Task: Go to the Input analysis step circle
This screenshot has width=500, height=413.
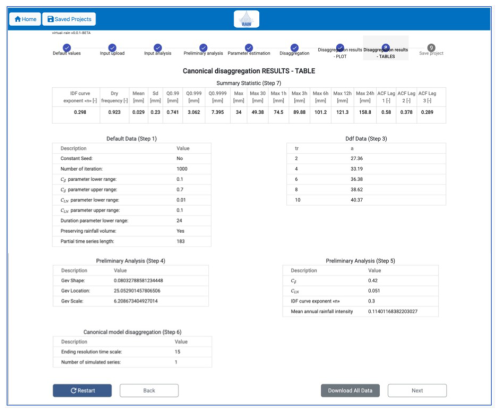Action: pos(158,48)
